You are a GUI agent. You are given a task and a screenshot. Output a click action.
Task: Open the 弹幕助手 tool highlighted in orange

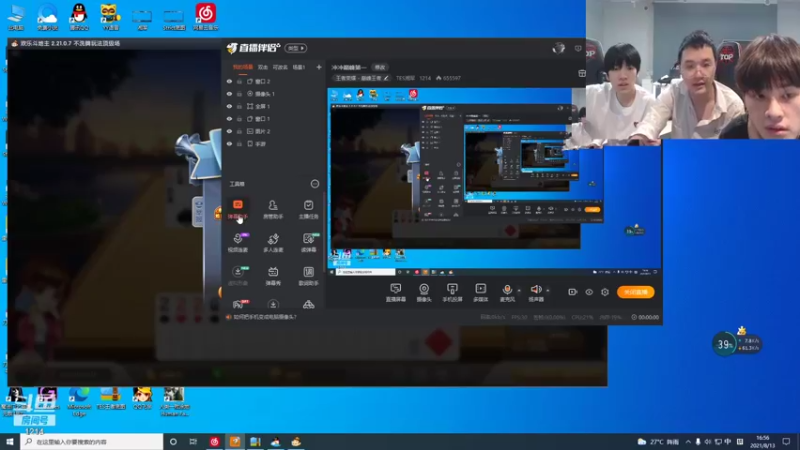pyautogui.click(x=238, y=209)
